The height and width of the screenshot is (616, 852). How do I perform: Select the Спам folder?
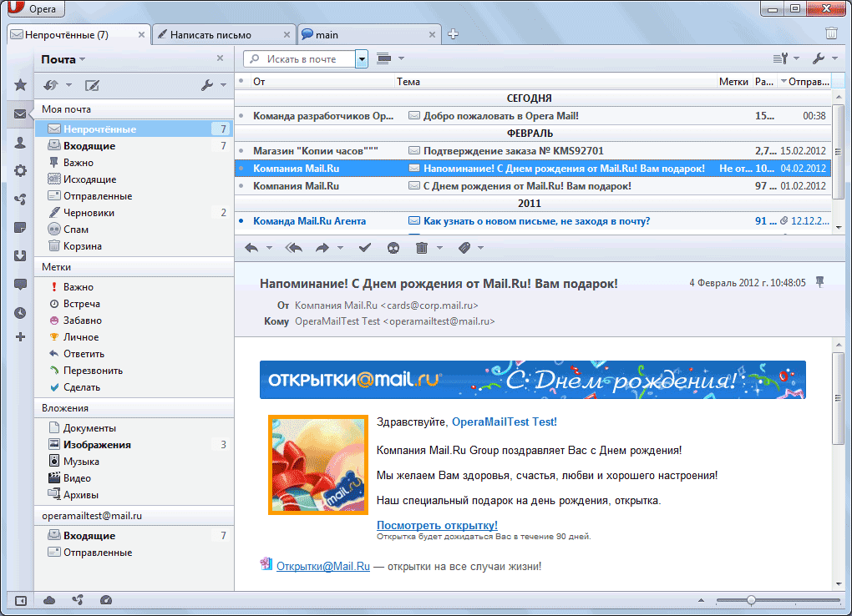(x=134, y=230)
